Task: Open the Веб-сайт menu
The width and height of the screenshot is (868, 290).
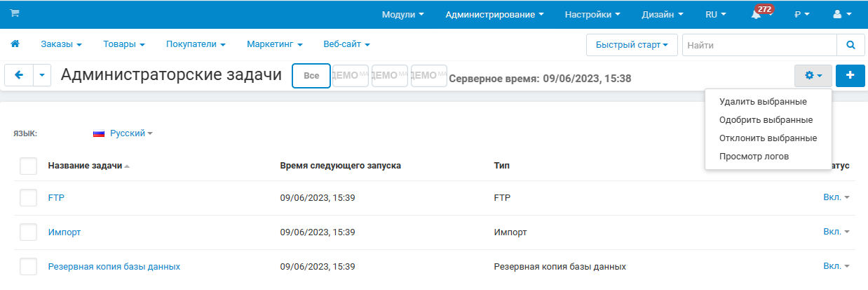Action: click(x=346, y=44)
